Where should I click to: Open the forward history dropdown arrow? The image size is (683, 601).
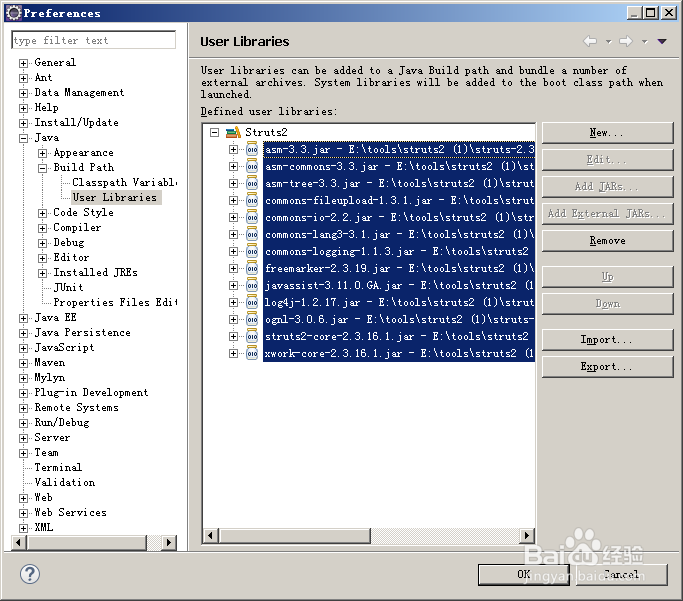pyautogui.click(x=645, y=42)
